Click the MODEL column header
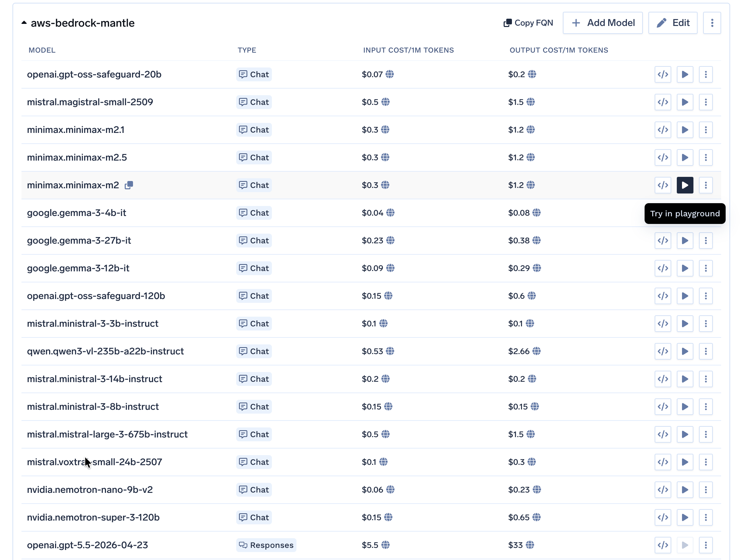Image resolution: width=744 pixels, height=560 pixels. point(42,50)
